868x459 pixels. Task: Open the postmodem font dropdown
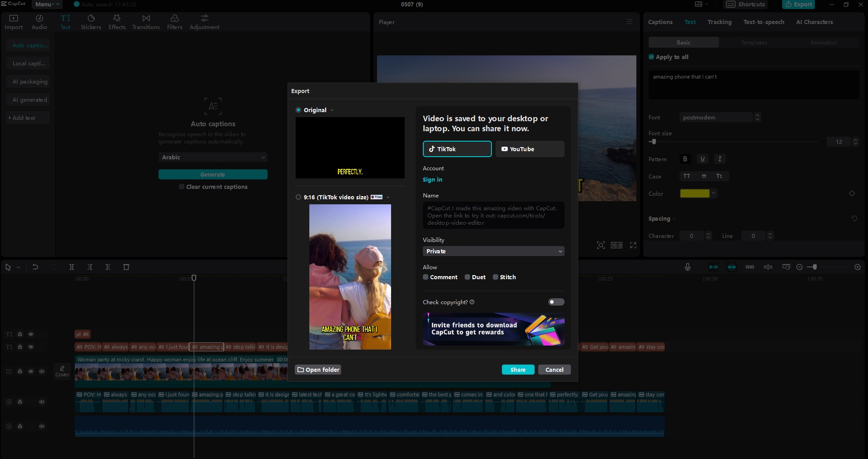coord(718,117)
